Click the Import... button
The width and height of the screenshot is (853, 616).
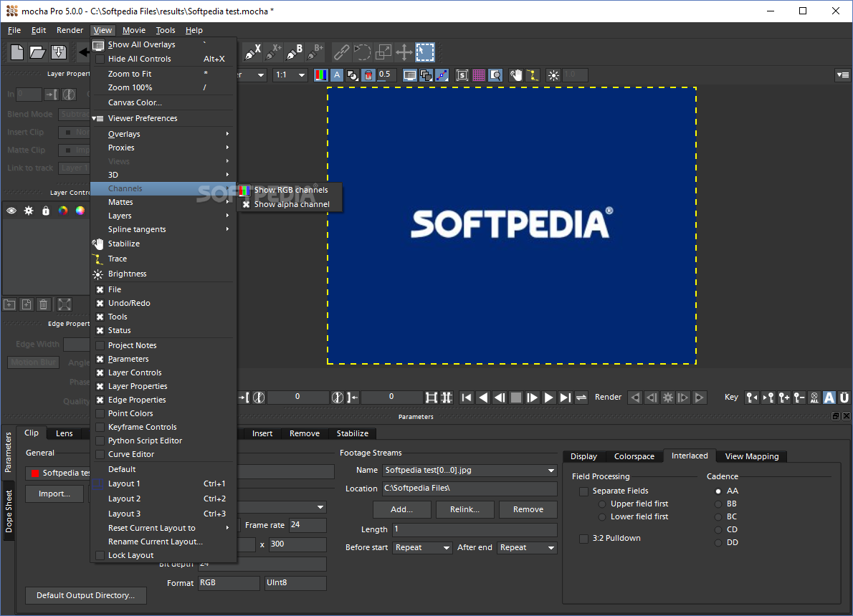click(54, 494)
